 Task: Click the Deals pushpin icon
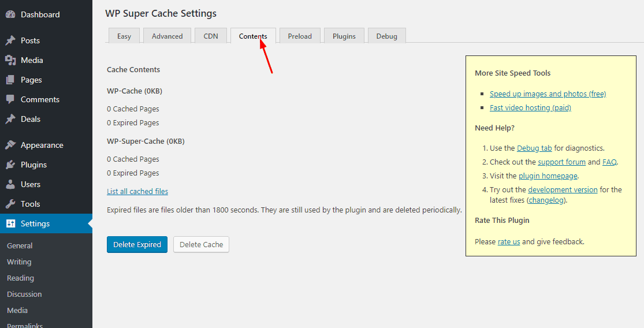coord(10,119)
